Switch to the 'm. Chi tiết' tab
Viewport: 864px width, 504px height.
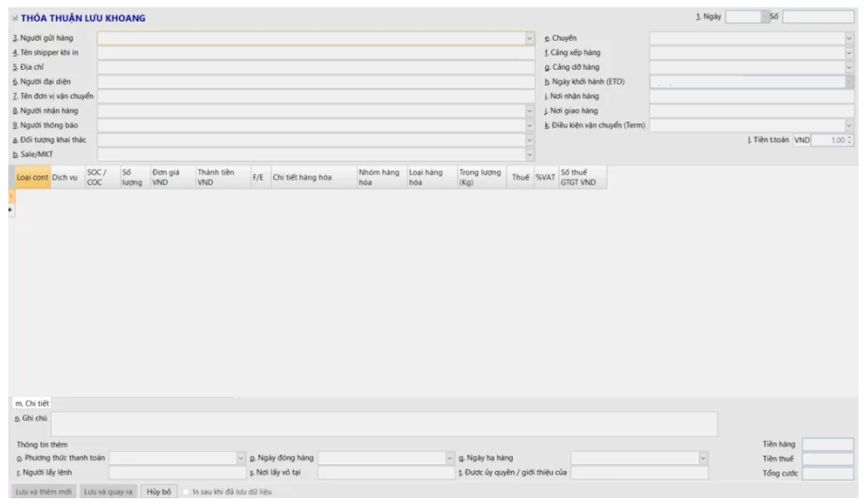coord(32,403)
